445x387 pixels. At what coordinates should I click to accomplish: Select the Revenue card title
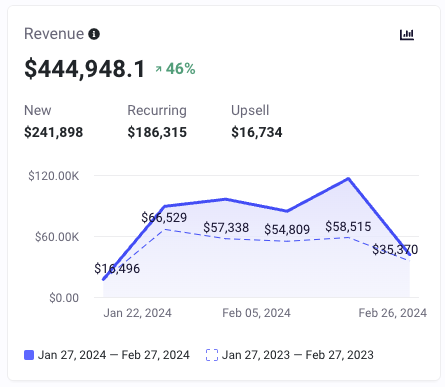pos(54,34)
